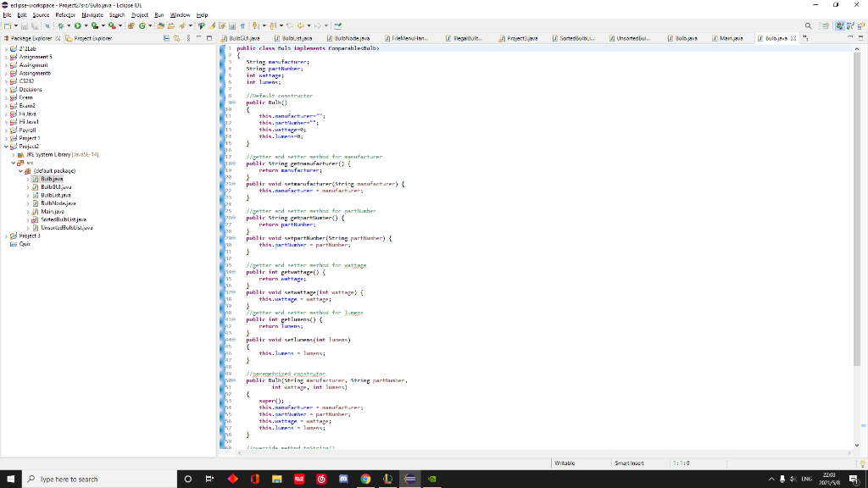Click the Run icon in the toolbar
This screenshot has height=488, width=868.
[78, 25]
